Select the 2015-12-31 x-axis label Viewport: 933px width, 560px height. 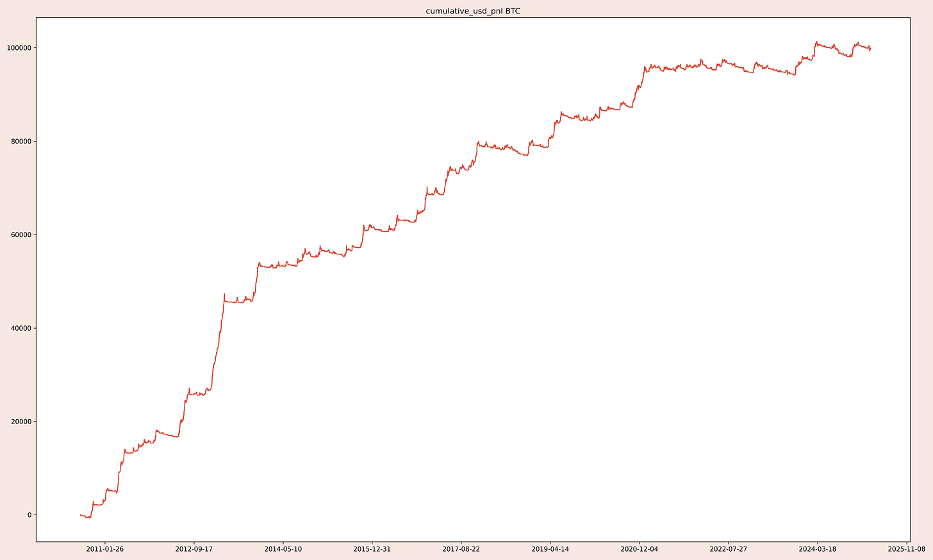[373, 549]
